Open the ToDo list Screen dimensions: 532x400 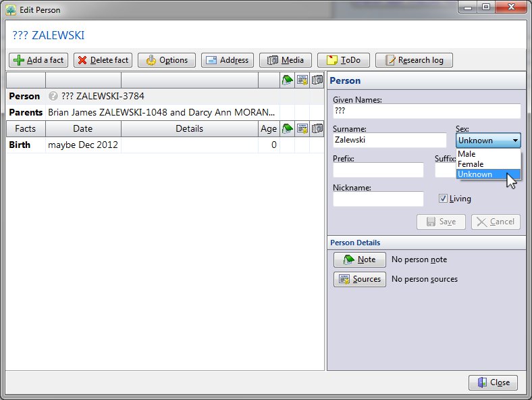(x=343, y=60)
